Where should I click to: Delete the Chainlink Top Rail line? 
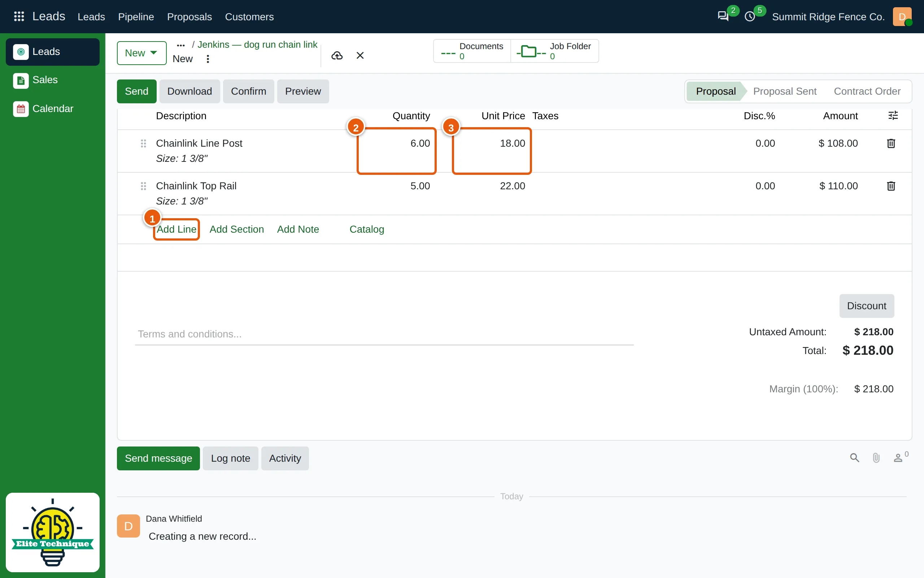pos(891,186)
